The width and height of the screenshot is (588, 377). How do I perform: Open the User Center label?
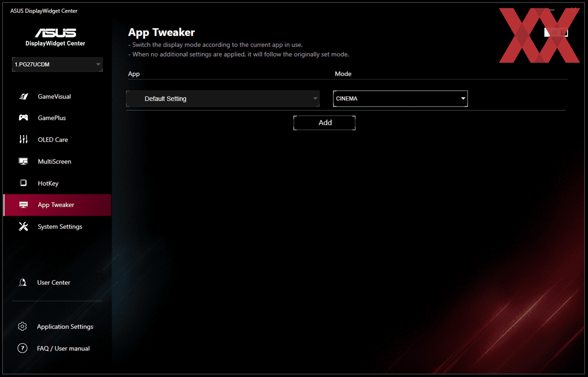click(x=54, y=282)
